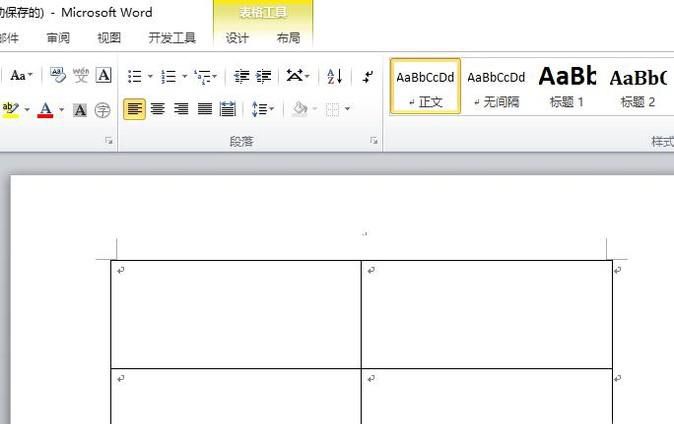Click the numbered list icon

coord(168,76)
